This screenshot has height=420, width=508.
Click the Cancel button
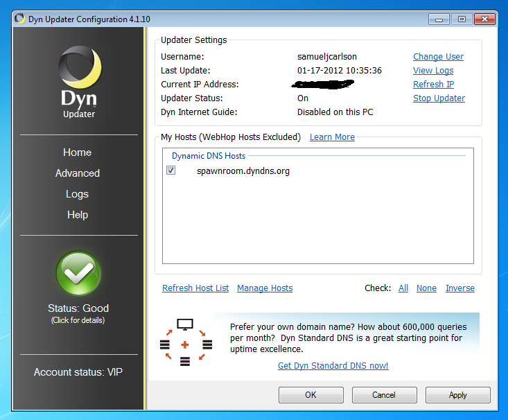point(384,395)
